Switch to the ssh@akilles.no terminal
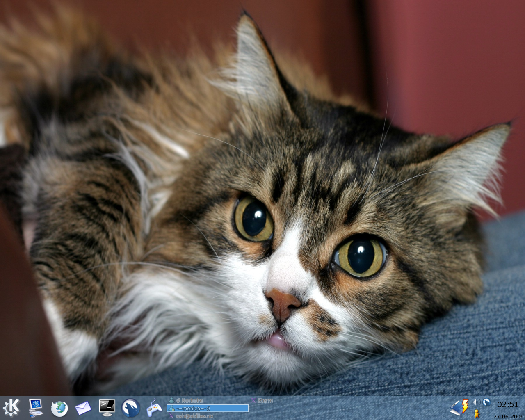This screenshot has height=420, width=525. coord(208,416)
